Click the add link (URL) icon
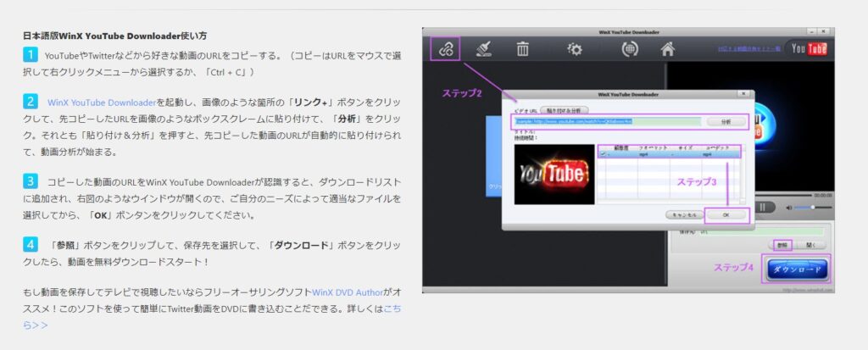Screen dimensions: 868x350 (x=444, y=48)
